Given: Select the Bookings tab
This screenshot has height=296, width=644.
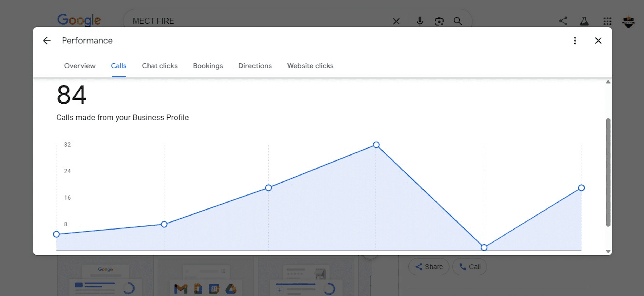Looking at the screenshot, I should pyautogui.click(x=208, y=66).
